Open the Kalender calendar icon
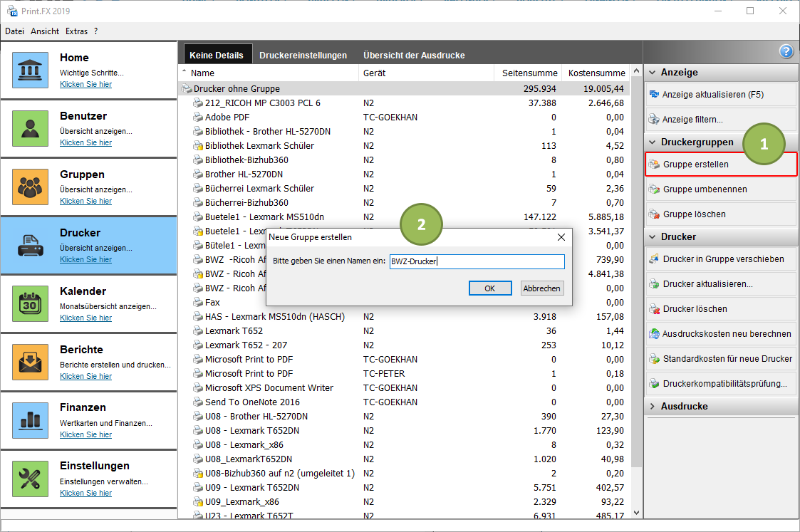This screenshot has width=800, height=532. click(30, 303)
